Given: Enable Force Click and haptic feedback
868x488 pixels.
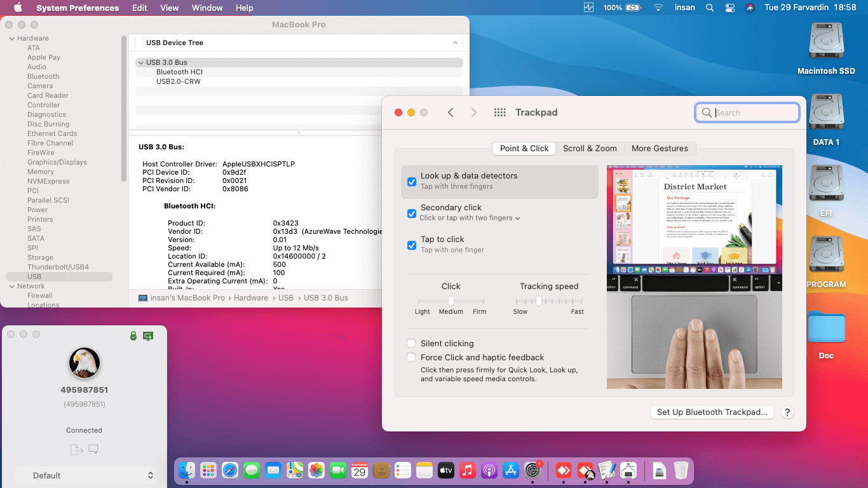Looking at the screenshot, I should (x=410, y=357).
